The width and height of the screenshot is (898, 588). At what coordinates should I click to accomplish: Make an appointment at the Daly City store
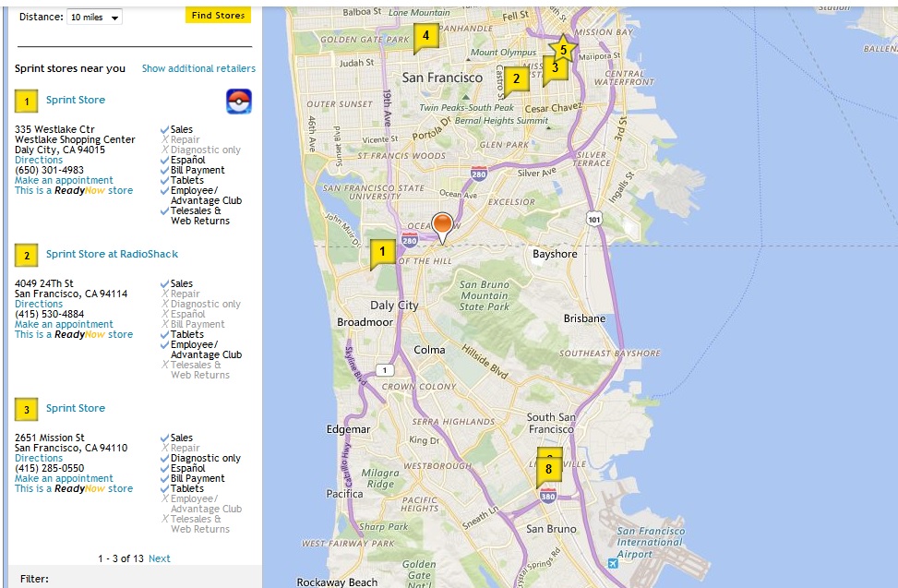click(x=64, y=180)
